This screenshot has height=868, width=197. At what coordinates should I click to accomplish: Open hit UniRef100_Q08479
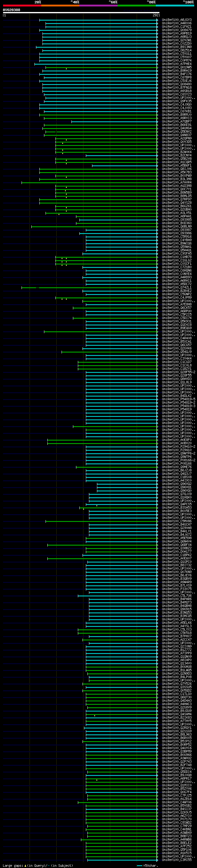pos(177,30)
